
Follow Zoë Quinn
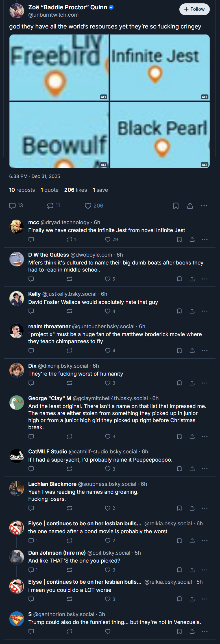tap(194, 9)
